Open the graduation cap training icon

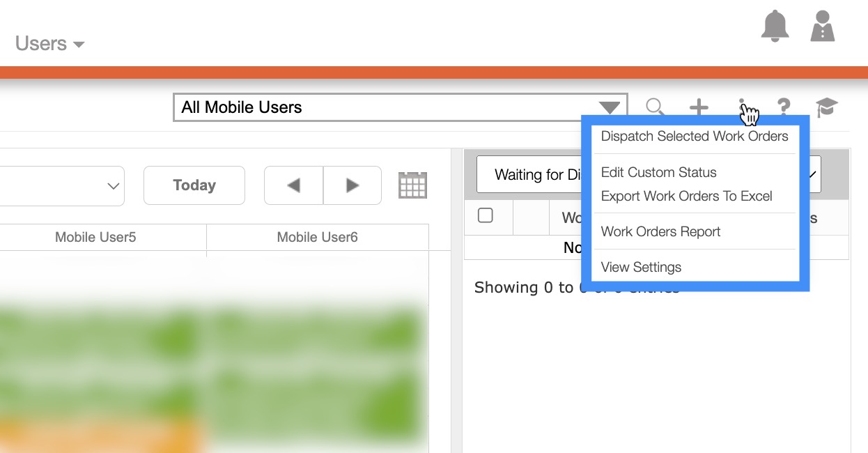pos(827,107)
